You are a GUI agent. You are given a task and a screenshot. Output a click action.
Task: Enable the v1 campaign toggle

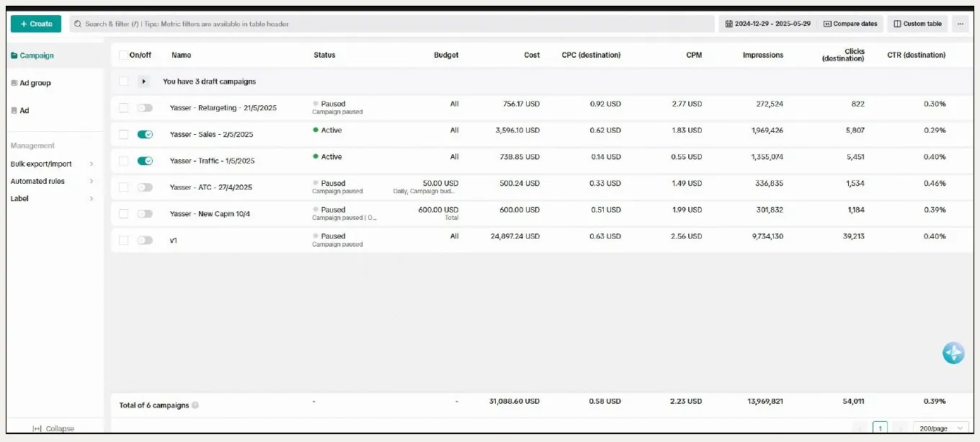[145, 240]
